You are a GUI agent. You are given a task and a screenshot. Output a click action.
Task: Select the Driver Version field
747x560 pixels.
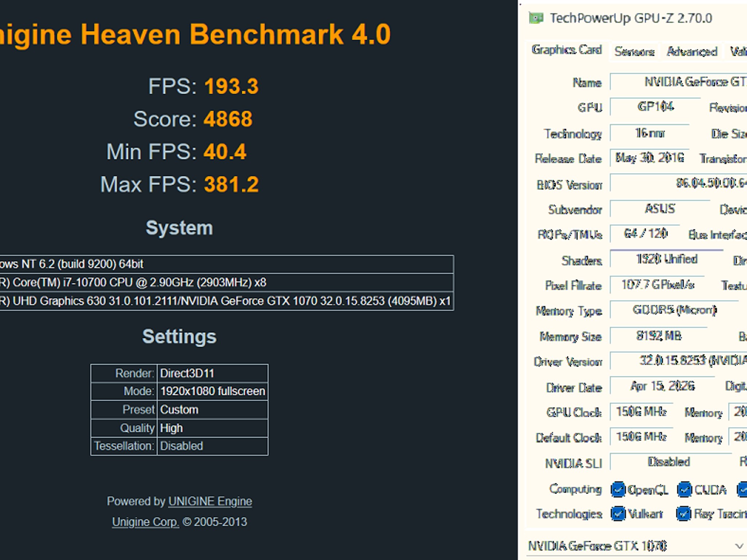coord(678,361)
